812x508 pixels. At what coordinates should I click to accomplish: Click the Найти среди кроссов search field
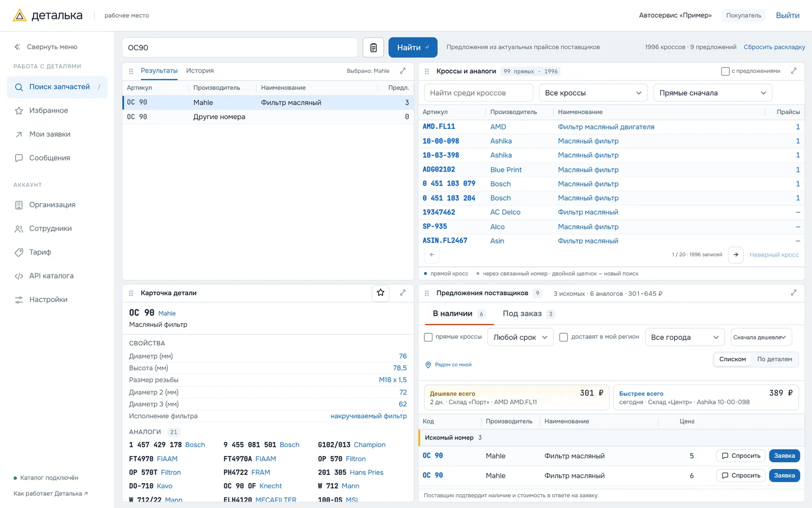479,93
